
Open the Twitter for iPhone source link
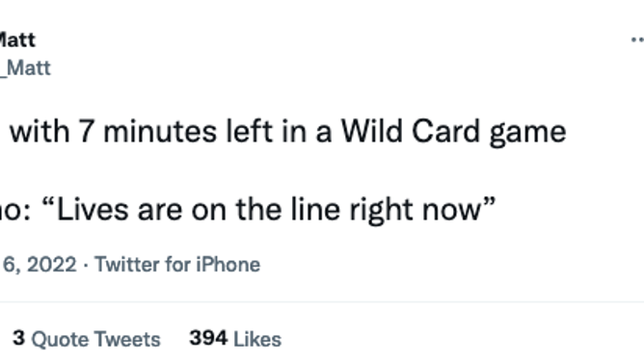click(177, 265)
